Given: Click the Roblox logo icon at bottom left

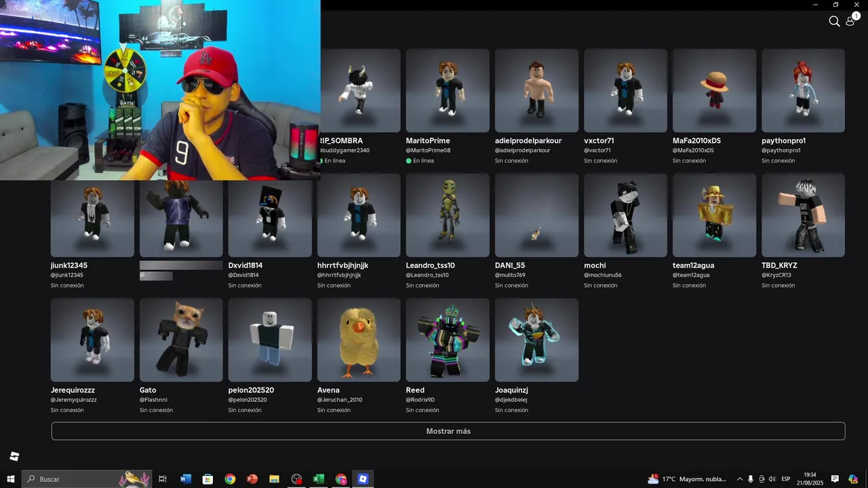Looking at the screenshot, I should pos(14,456).
